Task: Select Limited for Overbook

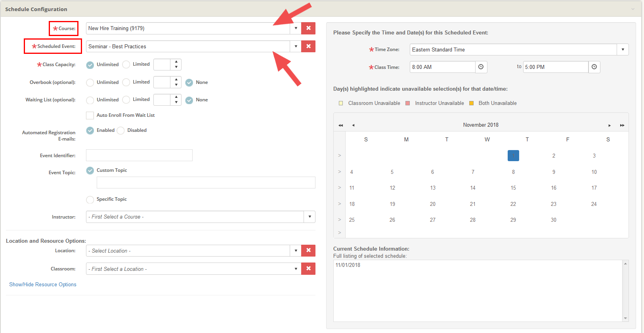Action: click(x=126, y=82)
